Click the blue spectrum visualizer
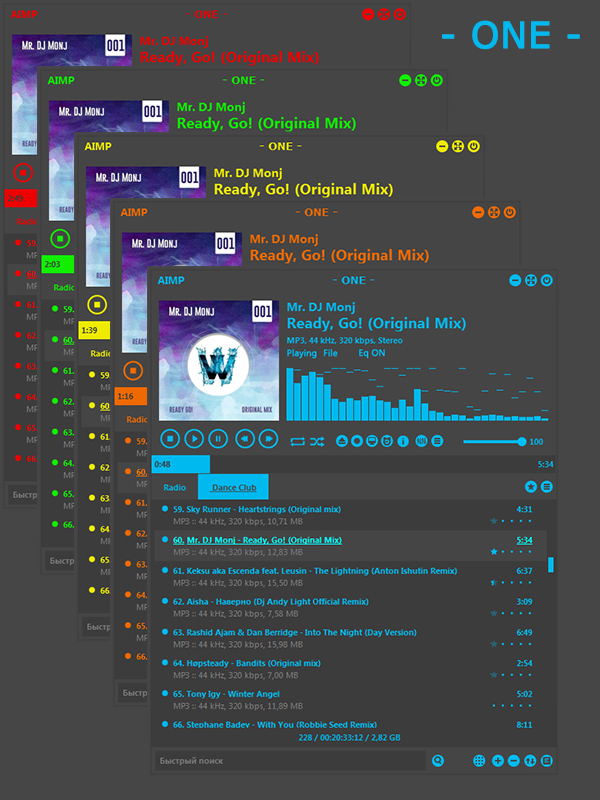This screenshot has width=600, height=800. (417, 392)
